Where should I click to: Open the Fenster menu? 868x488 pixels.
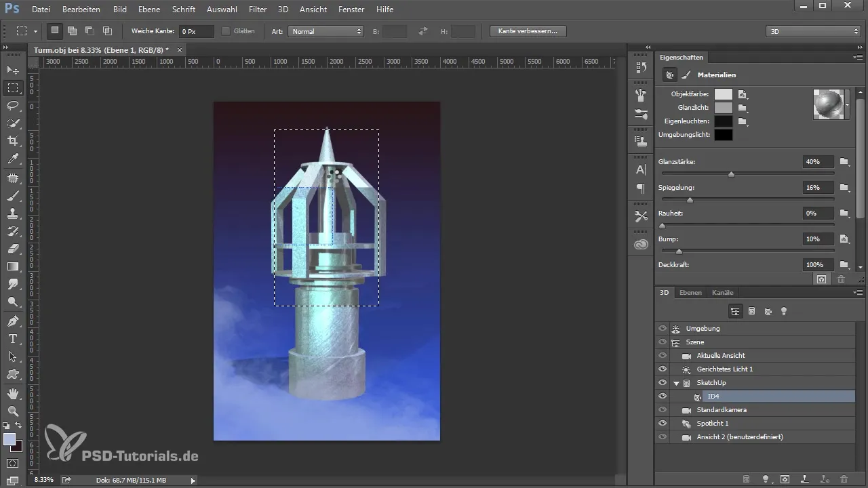351,9
